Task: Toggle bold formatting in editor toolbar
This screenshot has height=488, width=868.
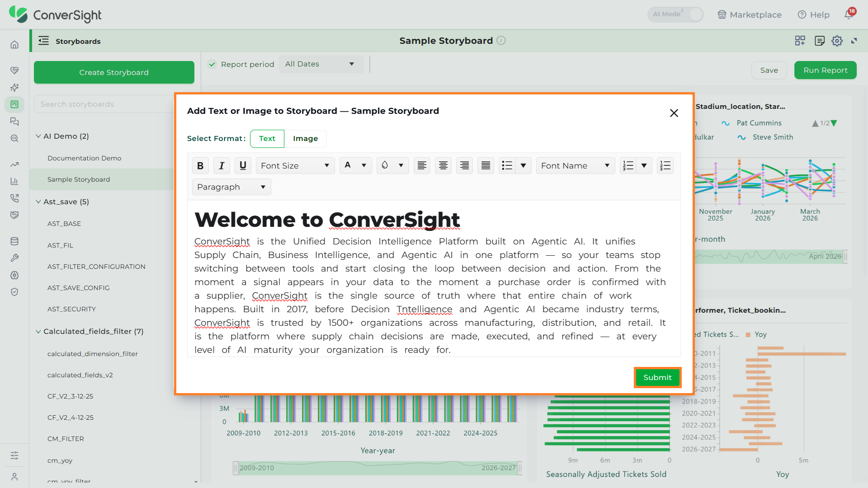Action: (200, 166)
